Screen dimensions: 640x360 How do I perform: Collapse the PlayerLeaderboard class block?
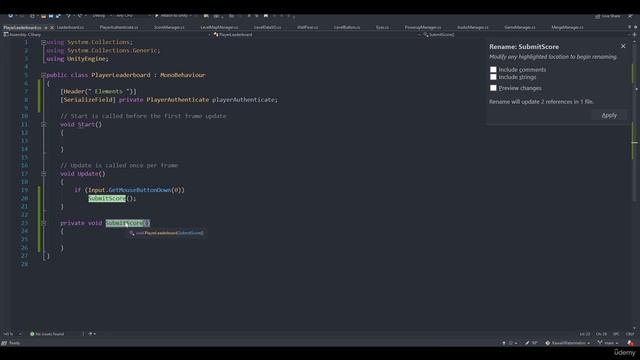point(43,75)
